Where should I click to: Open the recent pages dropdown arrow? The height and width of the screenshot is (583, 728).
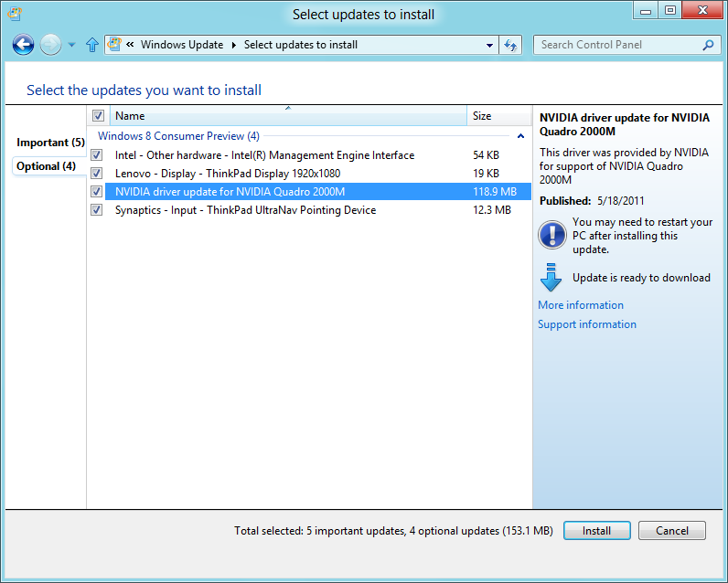coord(71,45)
